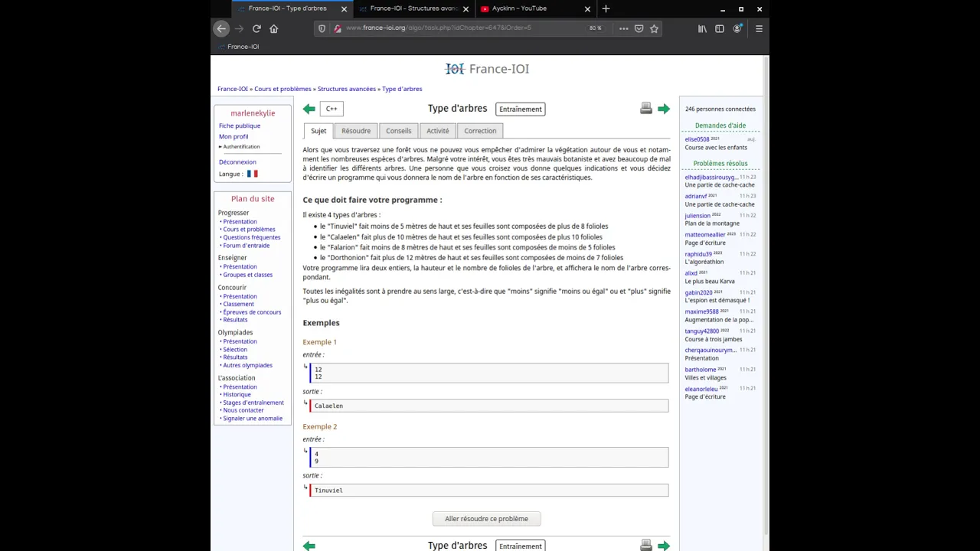This screenshot has height=551, width=980.
Task: Open the 'Structures avancées' breadcrumb link
Action: click(347, 89)
